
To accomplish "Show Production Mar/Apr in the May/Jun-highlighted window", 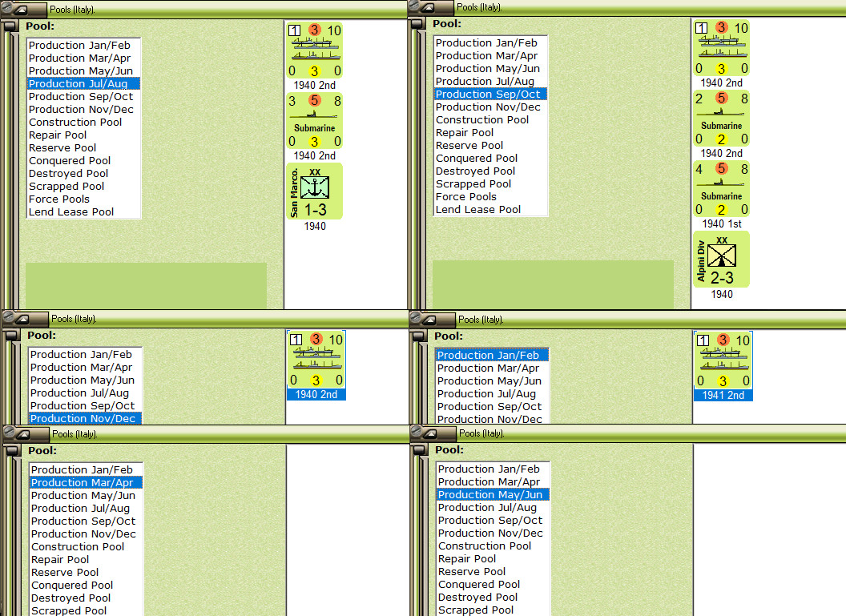I will click(493, 482).
